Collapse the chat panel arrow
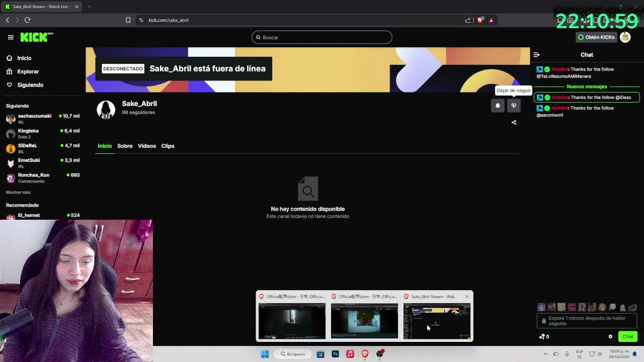Image resolution: width=644 pixels, height=362 pixels. point(536,55)
